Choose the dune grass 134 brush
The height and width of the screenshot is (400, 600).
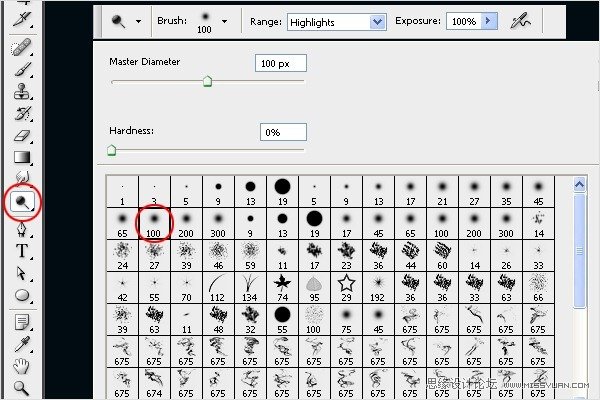point(250,288)
